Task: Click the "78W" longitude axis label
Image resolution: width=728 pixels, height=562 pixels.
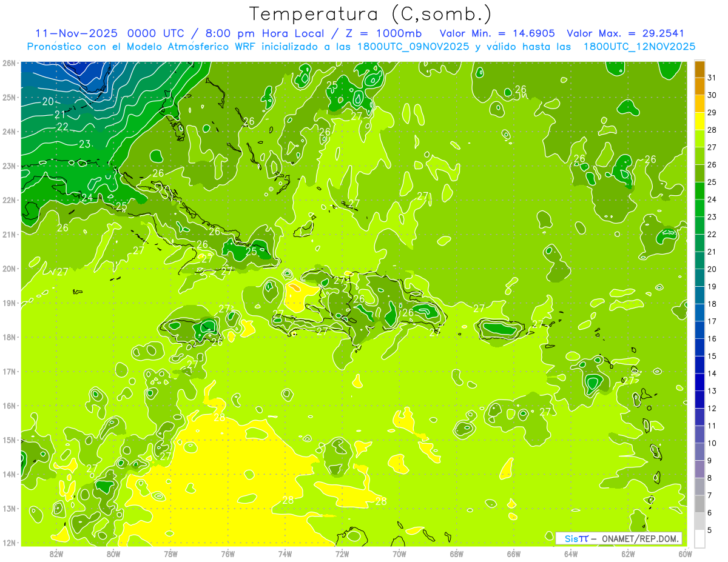Action: 170,554
